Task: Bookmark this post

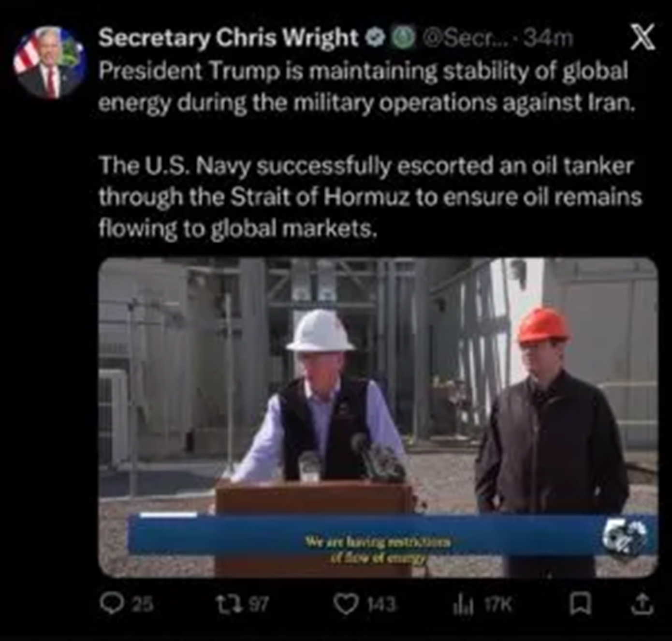Action: [580, 604]
